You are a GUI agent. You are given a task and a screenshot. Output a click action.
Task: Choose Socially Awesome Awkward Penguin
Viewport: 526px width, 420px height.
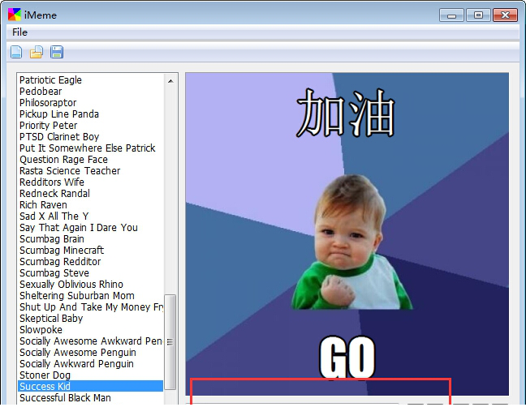(91, 341)
